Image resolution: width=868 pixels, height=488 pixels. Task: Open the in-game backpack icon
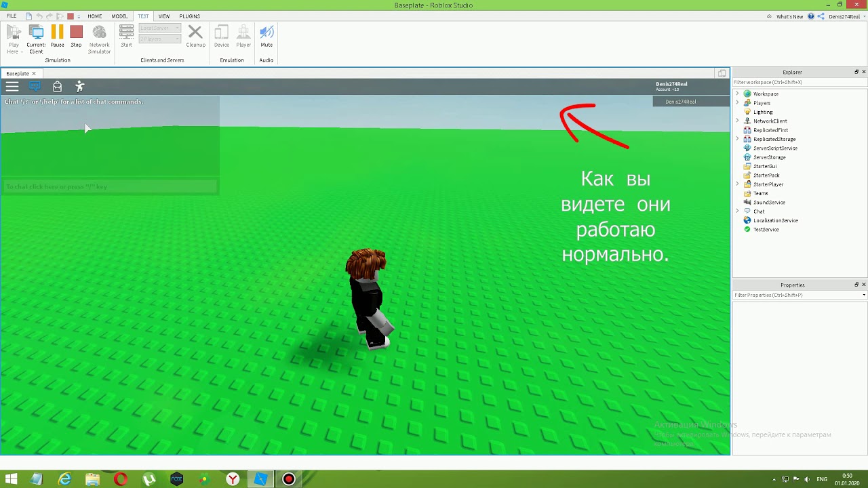tap(58, 86)
